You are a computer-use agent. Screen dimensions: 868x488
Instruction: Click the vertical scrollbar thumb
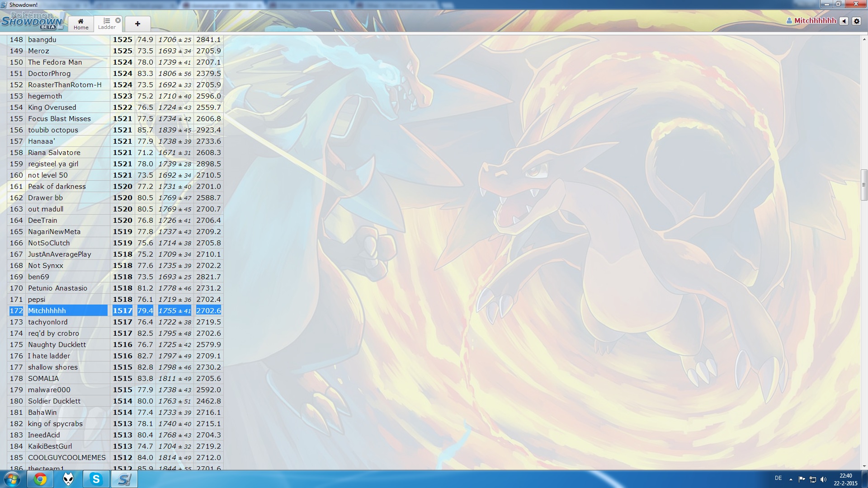[863, 184]
